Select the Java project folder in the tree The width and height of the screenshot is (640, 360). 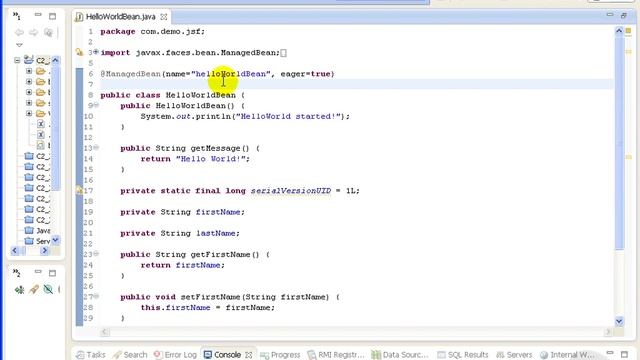click(37, 231)
